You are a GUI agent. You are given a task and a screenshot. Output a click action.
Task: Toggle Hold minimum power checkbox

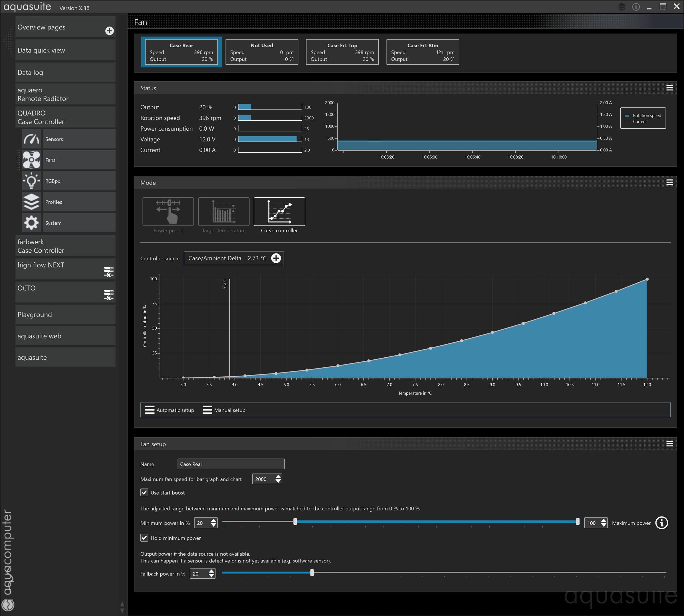[x=144, y=538]
